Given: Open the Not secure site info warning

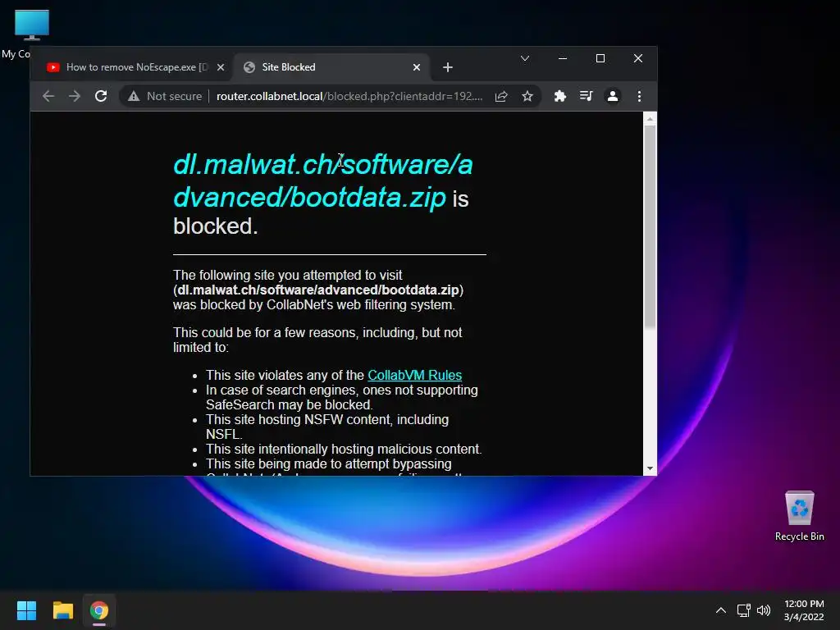Looking at the screenshot, I should [164, 97].
